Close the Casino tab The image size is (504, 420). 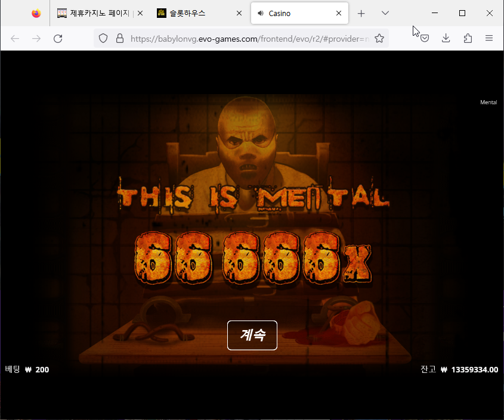339,13
